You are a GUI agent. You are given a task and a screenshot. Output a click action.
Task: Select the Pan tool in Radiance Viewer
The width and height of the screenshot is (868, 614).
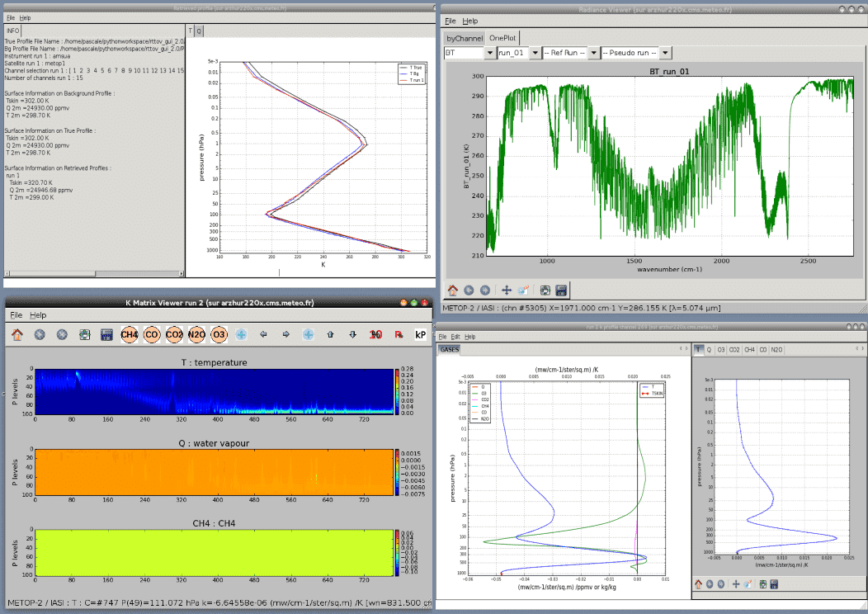(507, 290)
